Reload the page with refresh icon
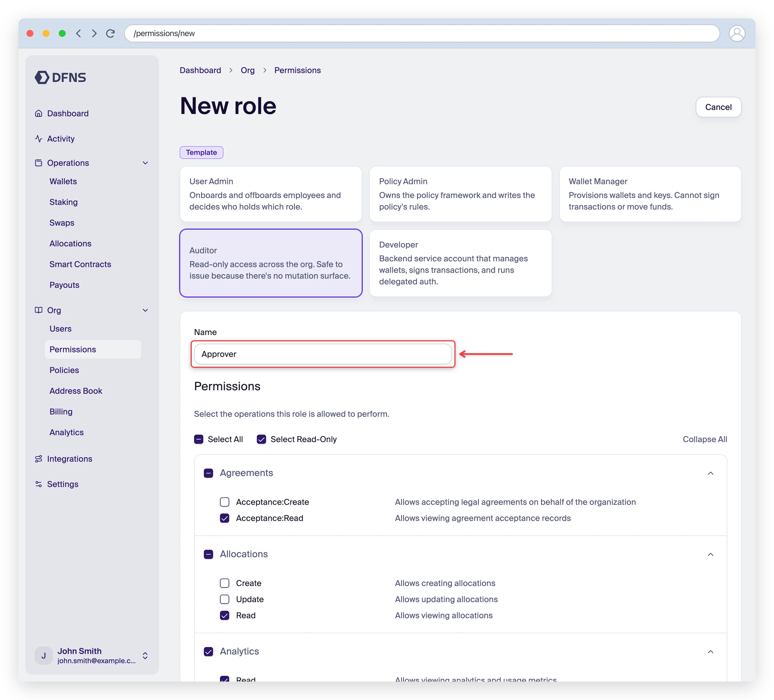Screen dimensions: 774x700 (110, 33)
